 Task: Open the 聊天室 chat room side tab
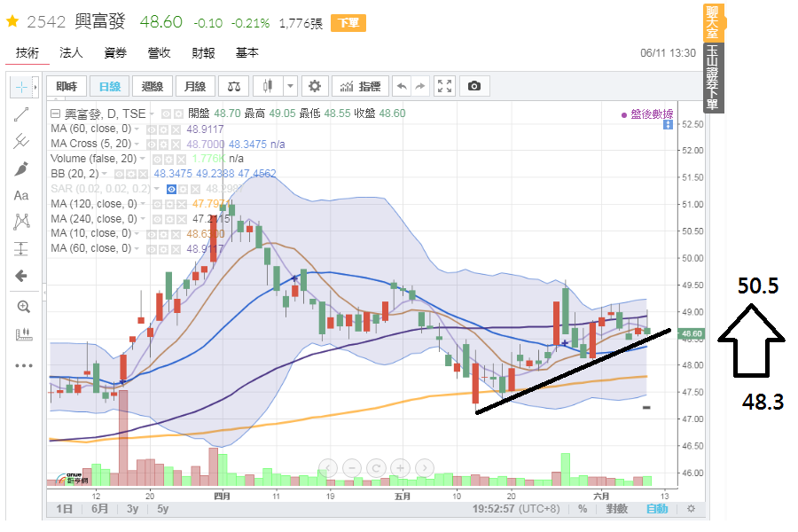click(713, 23)
